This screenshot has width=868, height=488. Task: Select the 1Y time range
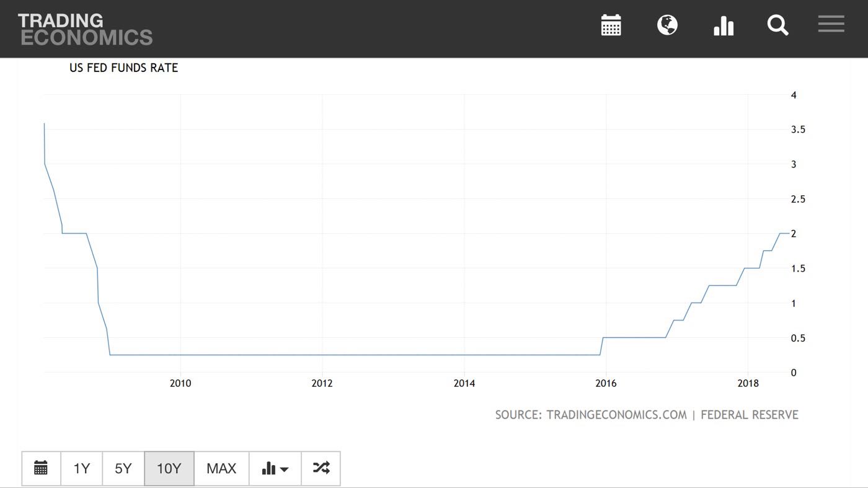click(82, 468)
